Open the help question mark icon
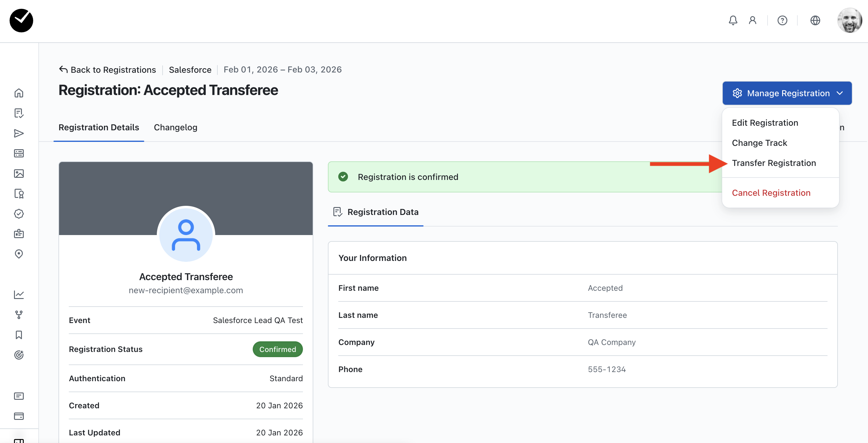The image size is (868, 443). click(782, 20)
